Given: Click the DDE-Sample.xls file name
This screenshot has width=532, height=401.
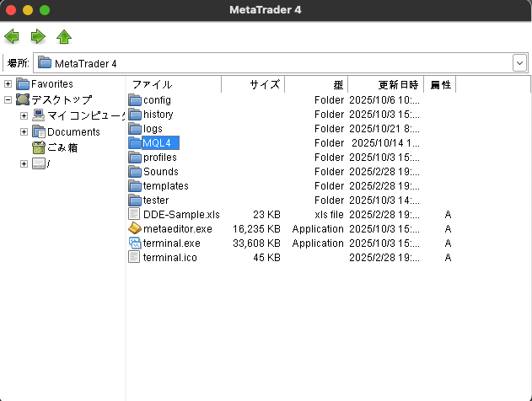Looking at the screenshot, I should 181,215.
